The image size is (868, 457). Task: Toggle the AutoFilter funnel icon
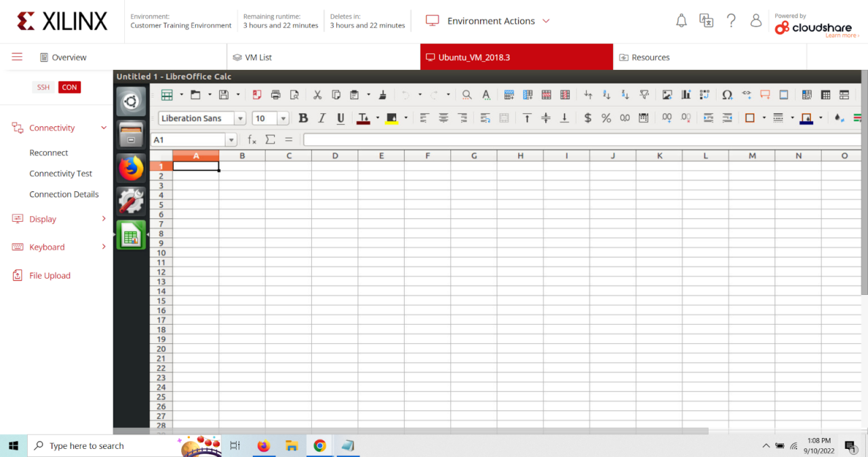coord(644,95)
